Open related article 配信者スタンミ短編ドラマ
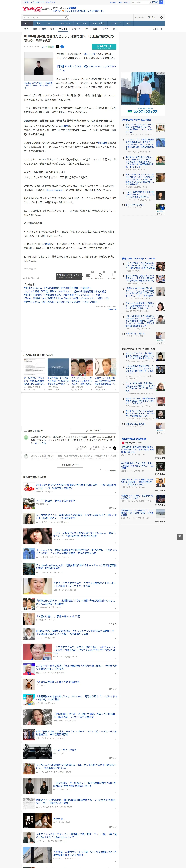 pos(60,302)
